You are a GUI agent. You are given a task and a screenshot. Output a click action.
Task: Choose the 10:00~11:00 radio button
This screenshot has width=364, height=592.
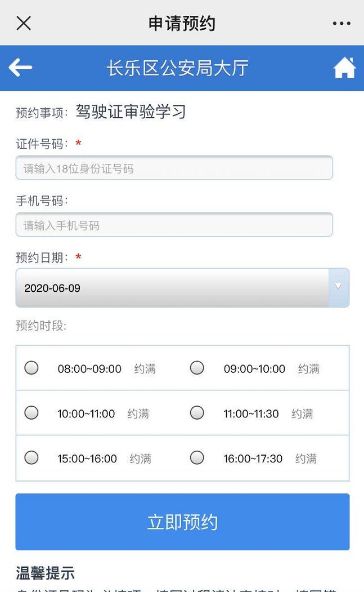pos(32,413)
